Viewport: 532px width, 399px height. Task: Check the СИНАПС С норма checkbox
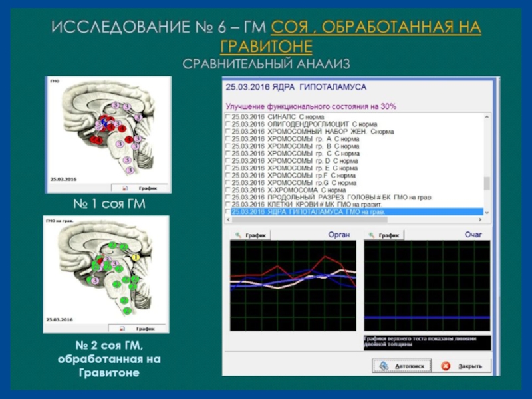pyautogui.click(x=229, y=116)
